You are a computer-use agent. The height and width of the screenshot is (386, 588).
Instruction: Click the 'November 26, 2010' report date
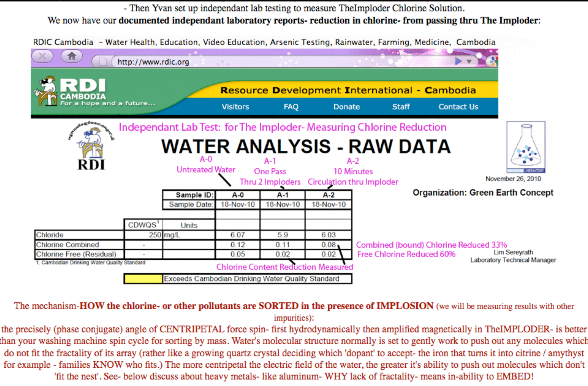click(513, 179)
